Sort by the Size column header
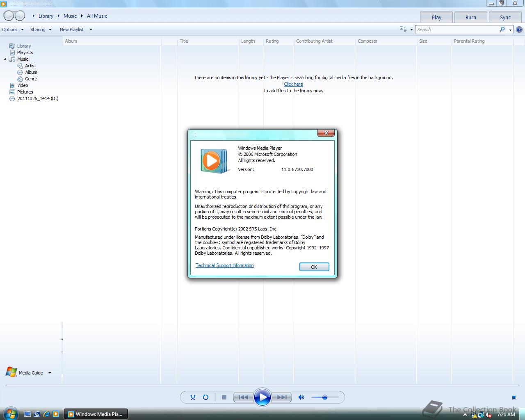The height and width of the screenshot is (420, 525). [434, 41]
